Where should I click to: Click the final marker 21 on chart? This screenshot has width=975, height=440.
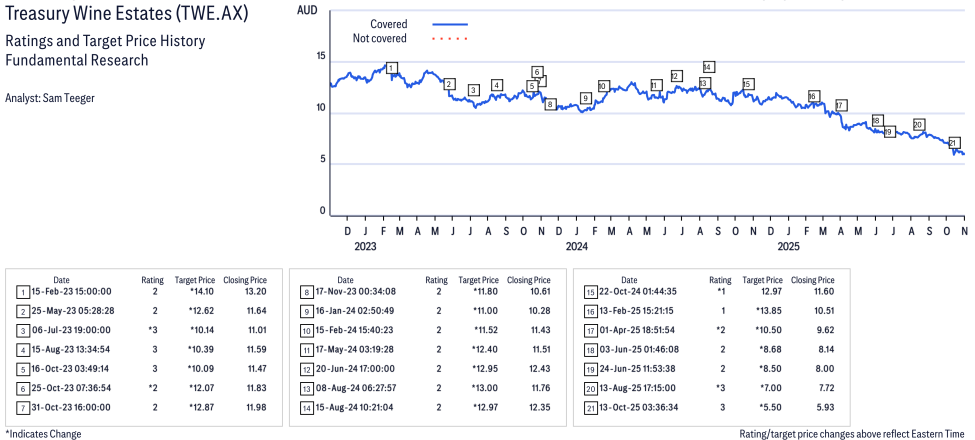pos(953,143)
